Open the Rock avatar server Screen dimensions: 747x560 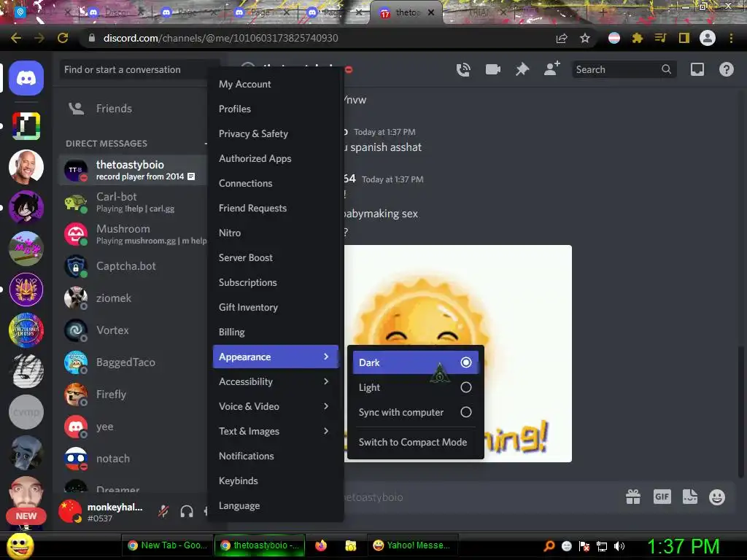26,167
